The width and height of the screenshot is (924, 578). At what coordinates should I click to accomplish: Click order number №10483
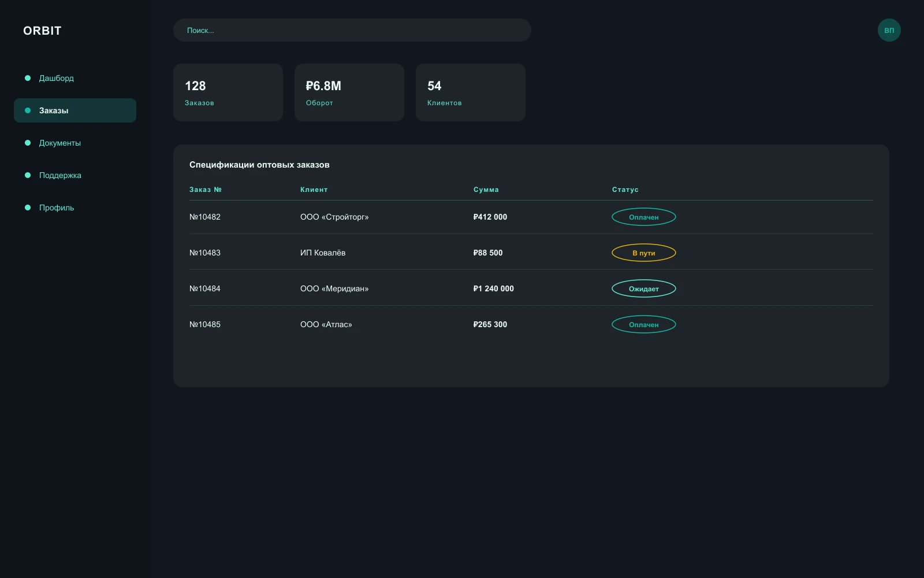click(205, 253)
